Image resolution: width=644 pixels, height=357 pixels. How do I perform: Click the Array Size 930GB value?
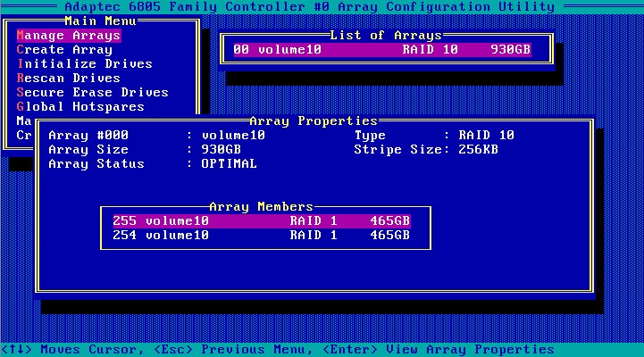[221, 150]
